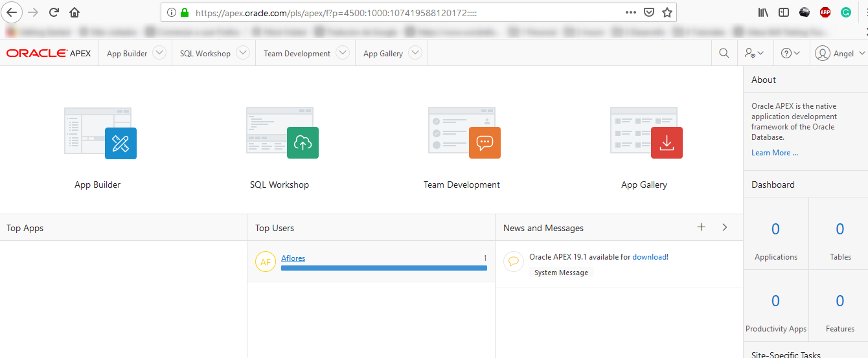Click the download link for APEX 19.1
Viewport: 868px width, 358px height.
(649, 257)
